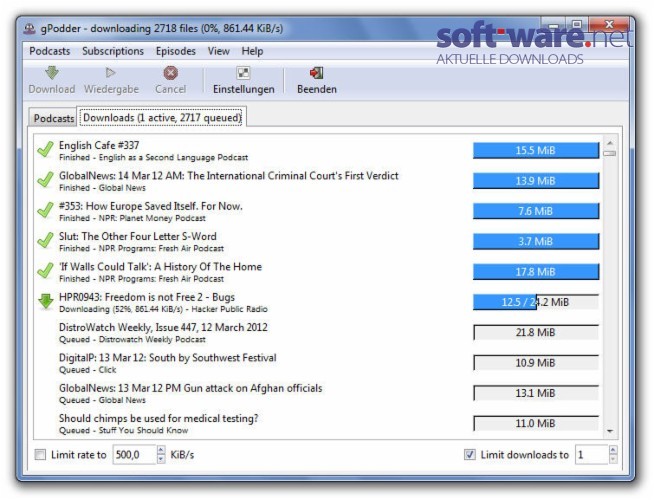Click the downloads list scrollbar up arrow
The image size is (654, 500).
tap(610, 143)
